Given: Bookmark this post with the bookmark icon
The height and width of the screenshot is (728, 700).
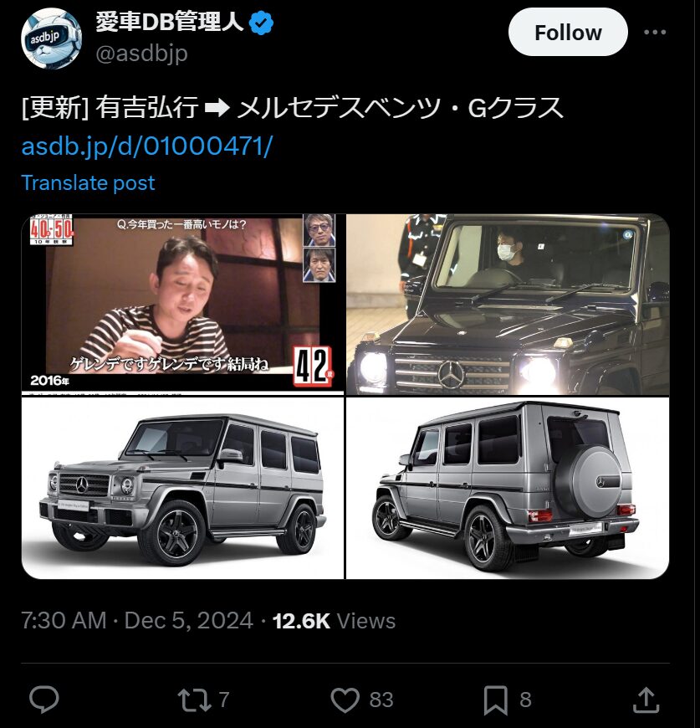Looking at the screenshot, I should click(495, 700).
